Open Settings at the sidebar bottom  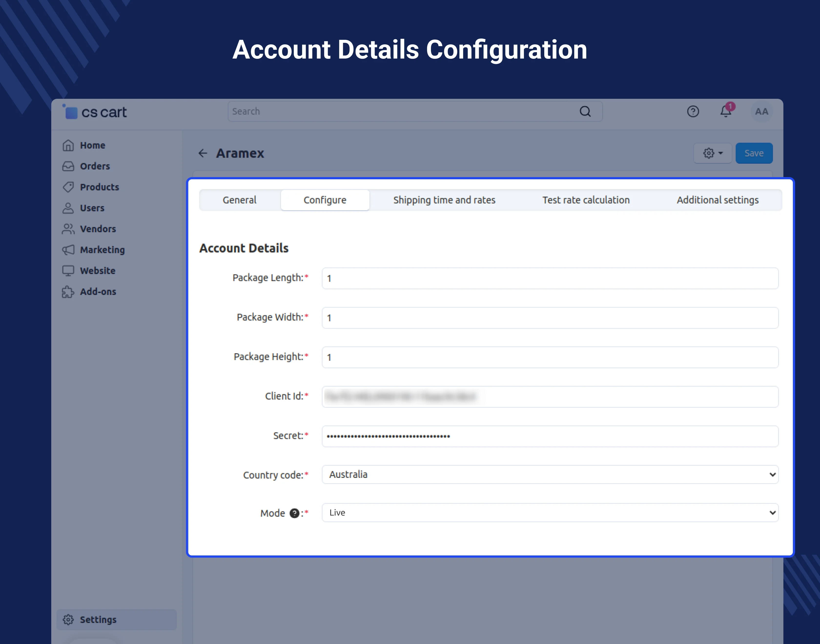click(x=98, y=620)
